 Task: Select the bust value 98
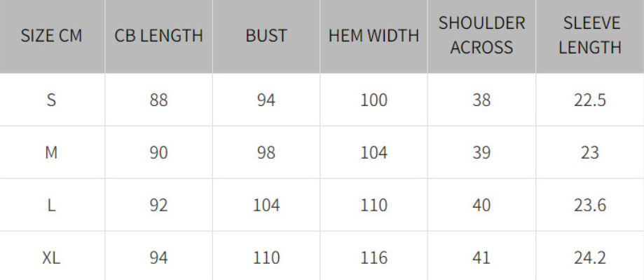(266, 152)
